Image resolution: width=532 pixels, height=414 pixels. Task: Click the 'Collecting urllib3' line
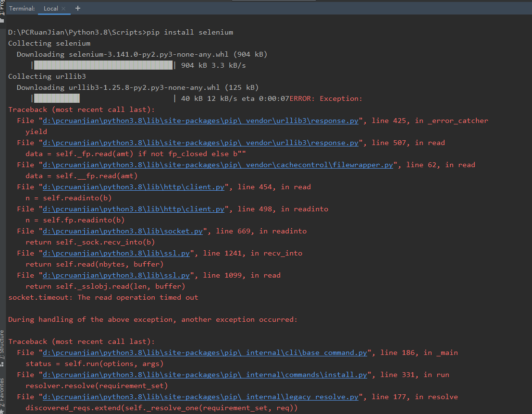(x=47, y=77)
